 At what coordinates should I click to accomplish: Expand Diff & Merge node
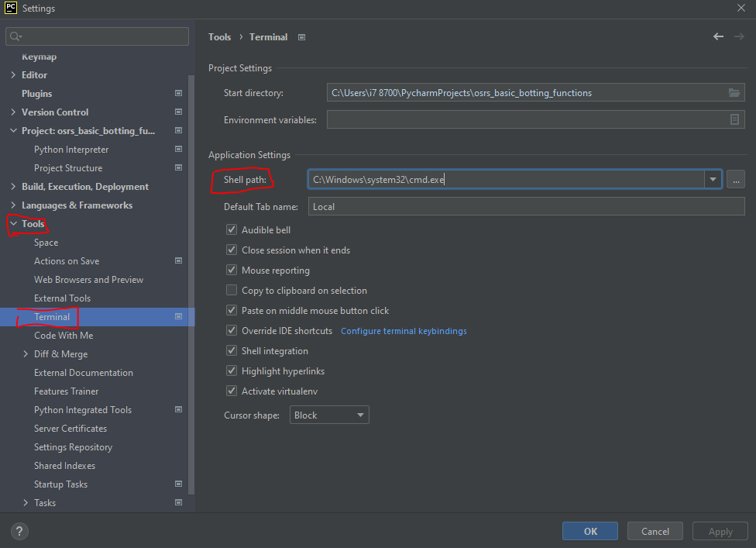pyautogui.click(x=26, y=354)
